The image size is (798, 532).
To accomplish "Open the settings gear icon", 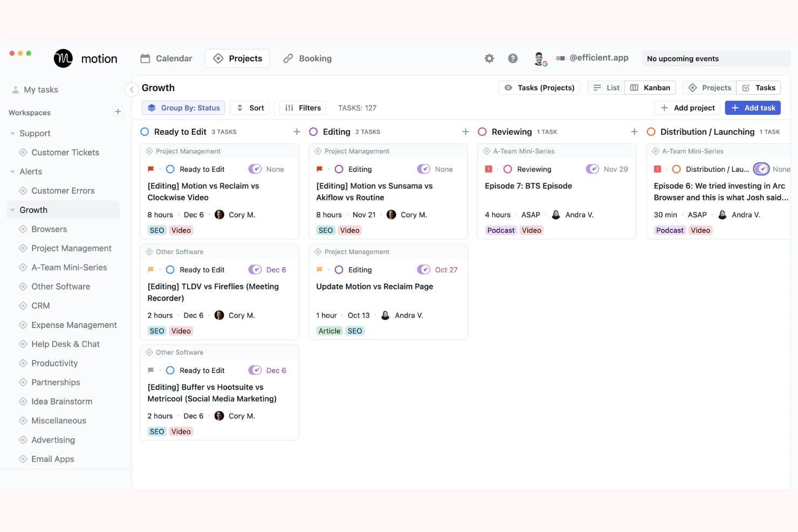I will [489, 58].
